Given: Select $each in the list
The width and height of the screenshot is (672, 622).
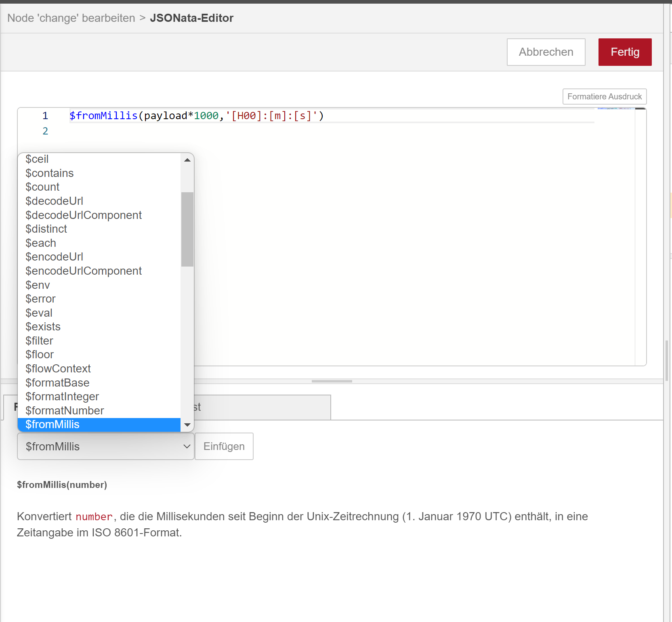Looking at the screenshot, I should [x=99, y=243].
